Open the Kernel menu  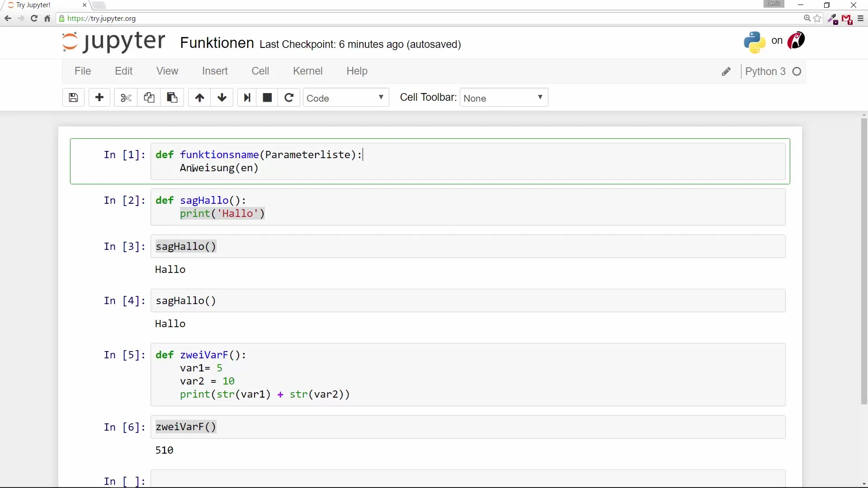coord(308,71)
